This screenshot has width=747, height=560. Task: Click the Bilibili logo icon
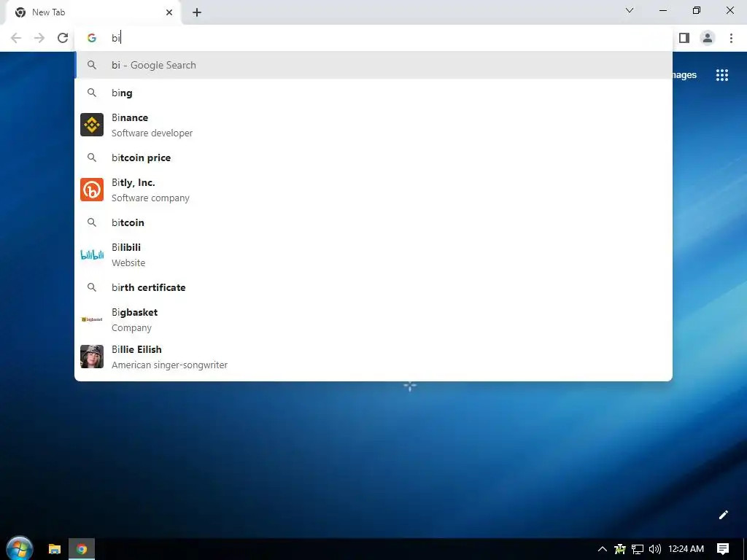pos(92,254)
